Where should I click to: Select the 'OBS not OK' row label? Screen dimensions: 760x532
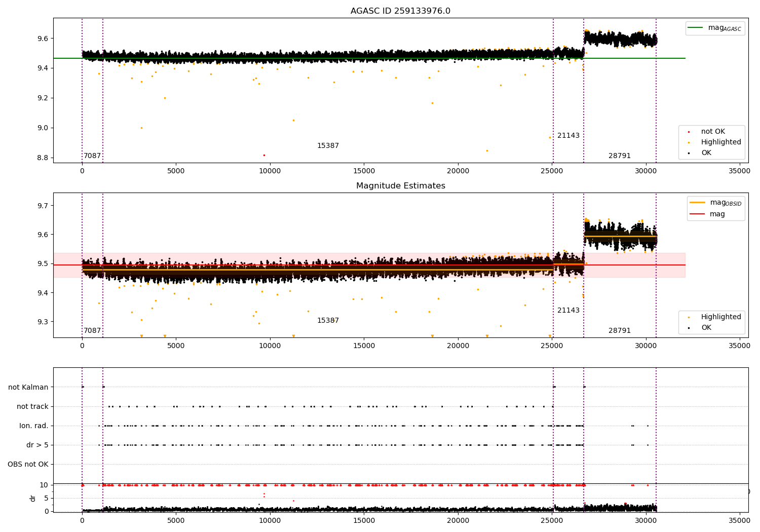28,464
